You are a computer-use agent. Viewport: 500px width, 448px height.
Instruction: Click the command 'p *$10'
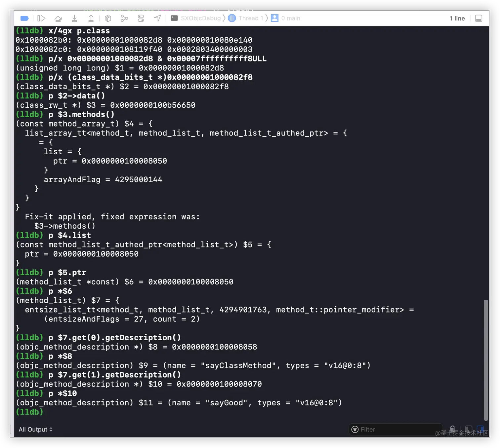point(62,393)
